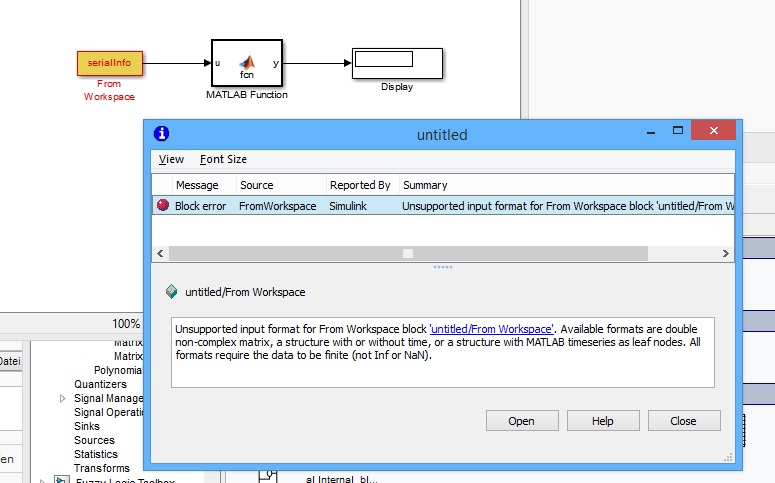Click the red Block error icon
Screen dimensions: 775x483
coord(163,206)
